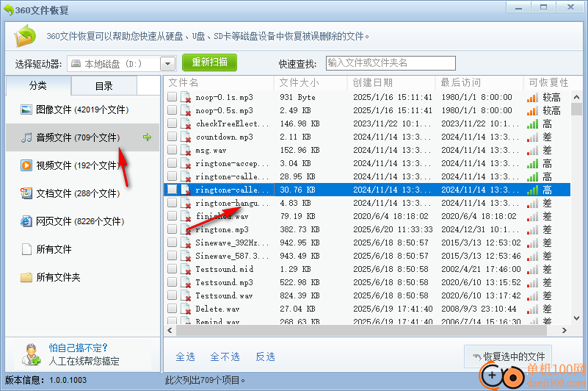Open the 怕自己搞不定? help link
The image size is (588, 391).
(78, 348)
